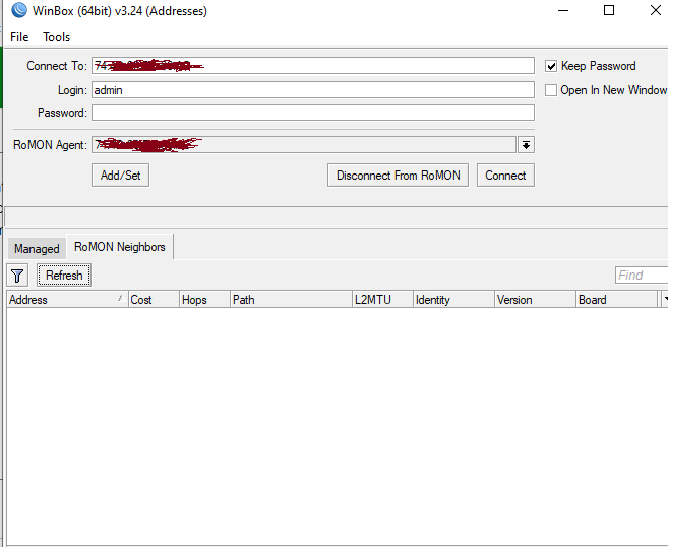Close the WinBox window
Screen dimensions: 674x549
pyautogui.click(x=656, y=10)
